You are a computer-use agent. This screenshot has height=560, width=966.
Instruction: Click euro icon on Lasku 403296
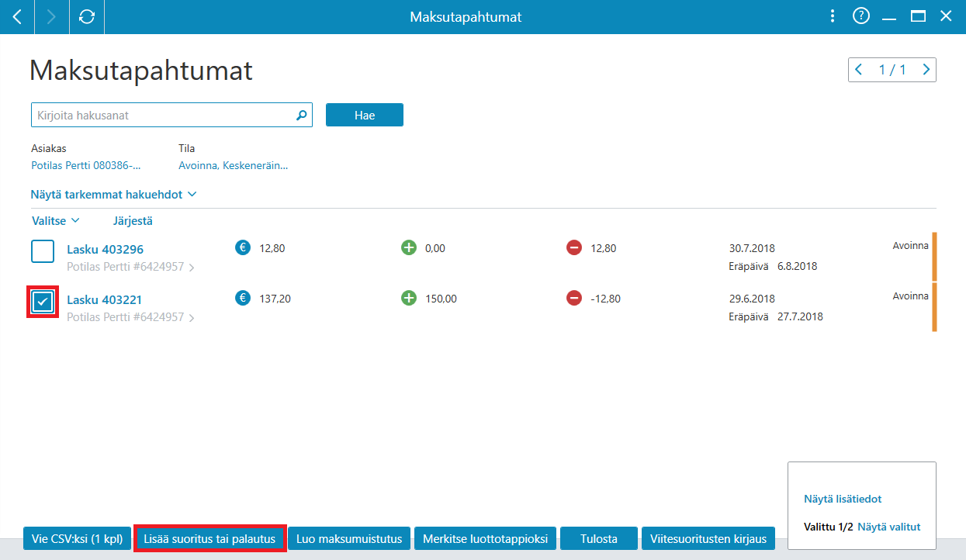coord(243,247)
